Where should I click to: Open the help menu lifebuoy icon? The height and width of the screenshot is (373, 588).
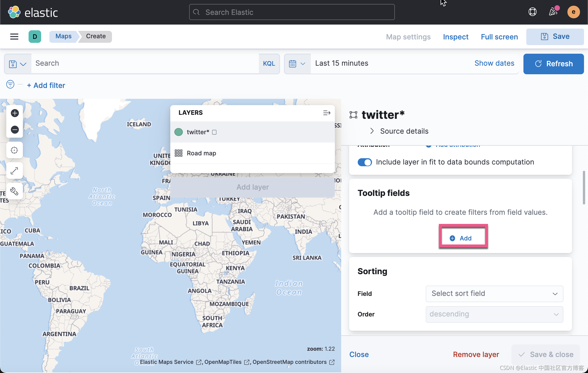(x=532, y=12)
